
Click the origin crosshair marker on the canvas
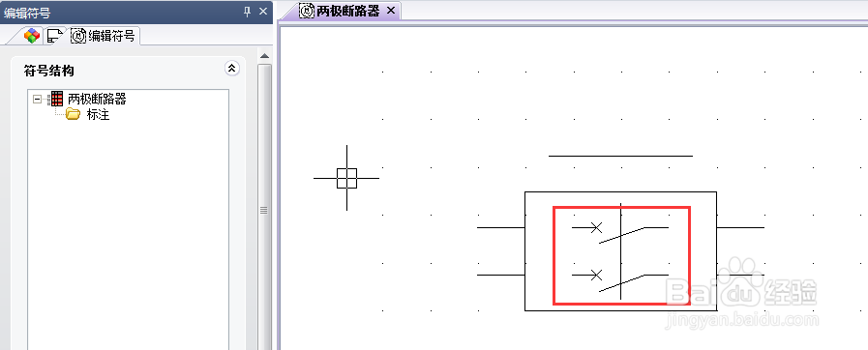(346, 178)
